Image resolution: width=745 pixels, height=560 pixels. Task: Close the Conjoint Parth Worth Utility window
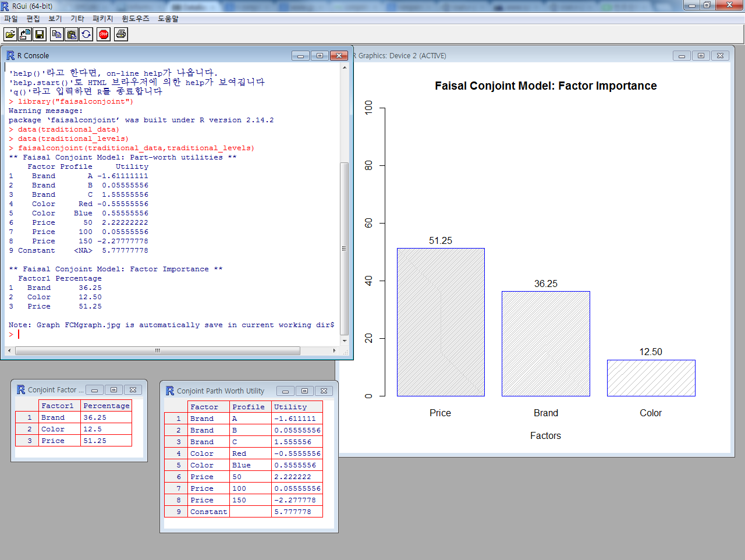click(x=324, y=391)
